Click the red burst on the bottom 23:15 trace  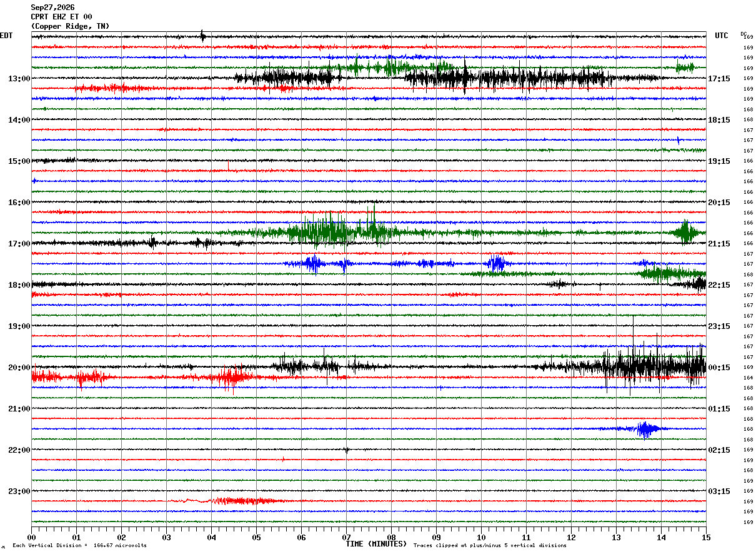244,501
